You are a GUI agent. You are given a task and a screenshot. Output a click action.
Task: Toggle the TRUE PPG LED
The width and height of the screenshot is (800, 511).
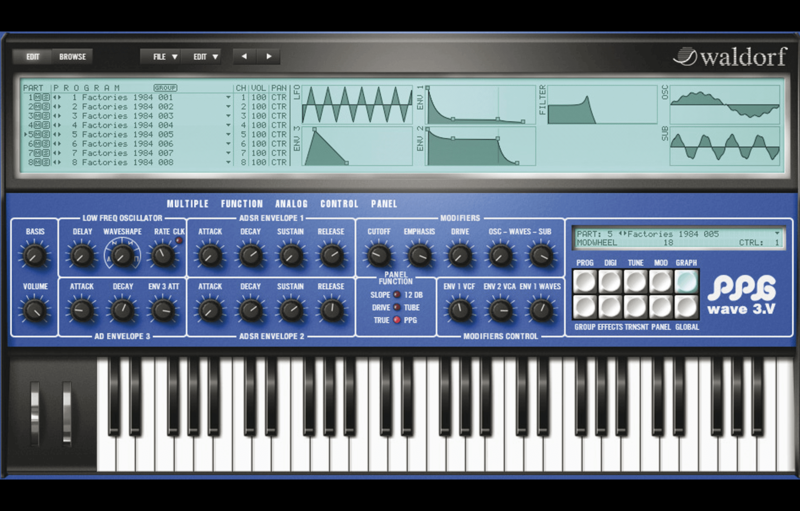coord(396,320)
